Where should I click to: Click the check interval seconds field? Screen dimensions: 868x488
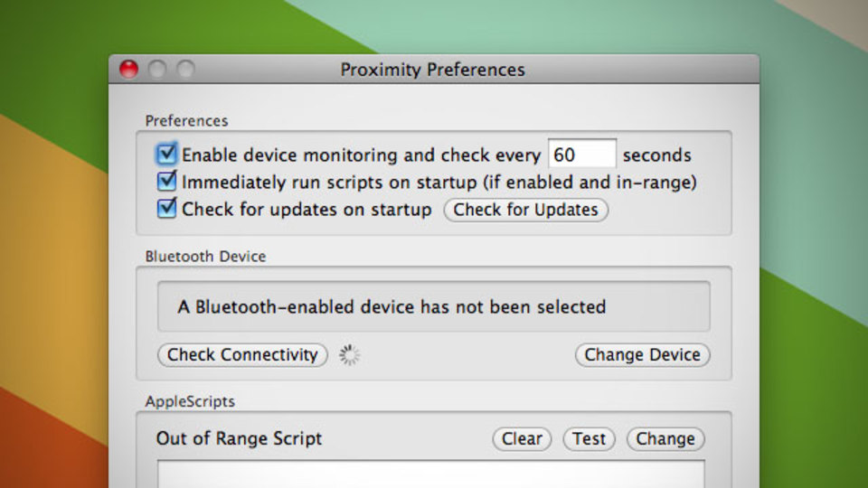tap(581, 154)
